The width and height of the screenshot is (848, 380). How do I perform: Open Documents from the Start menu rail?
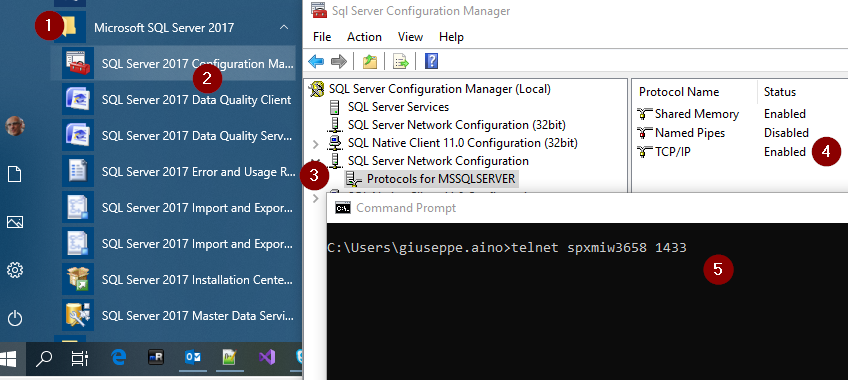click(x=15, y=174)
